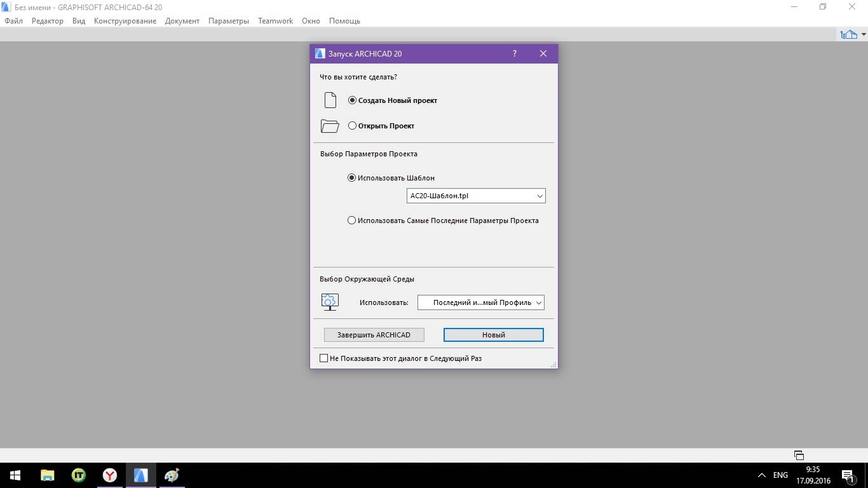This screenshot has height=488, width=868.
Task: Close the Запуск ARCHICAD 20 dialog
Action: coord(543,53)
